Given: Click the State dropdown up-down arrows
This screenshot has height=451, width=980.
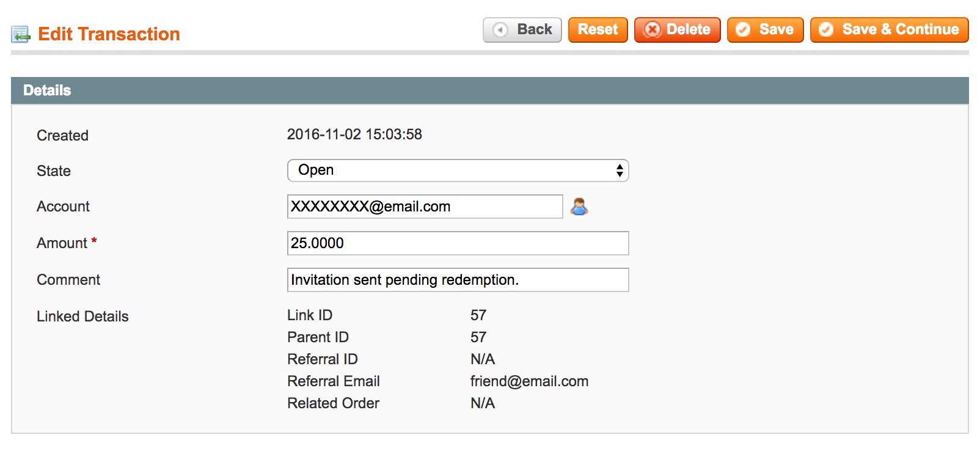Looking at the screenshot, I should (x=620, y=170).
